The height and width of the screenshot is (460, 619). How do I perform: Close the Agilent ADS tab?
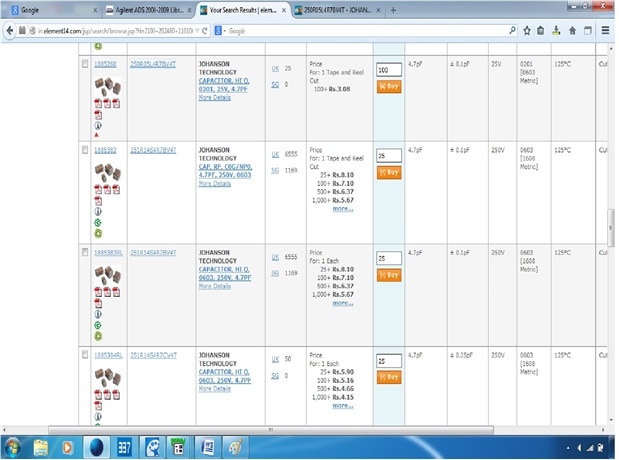pyautogui.click(x=189, y=10)
